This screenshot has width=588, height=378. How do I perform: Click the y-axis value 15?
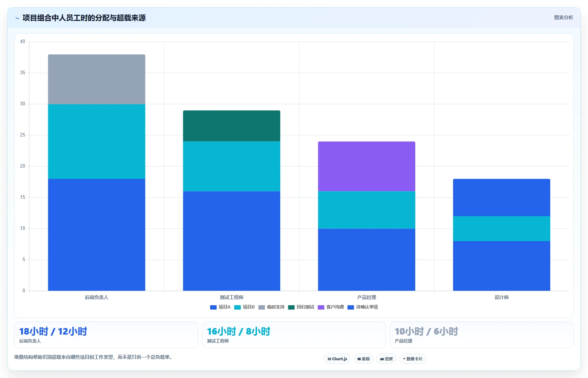[22, 197]
